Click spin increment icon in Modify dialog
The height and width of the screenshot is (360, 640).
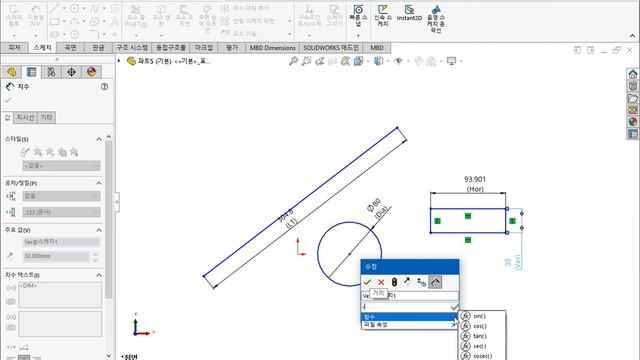click(x=421, y=282)
